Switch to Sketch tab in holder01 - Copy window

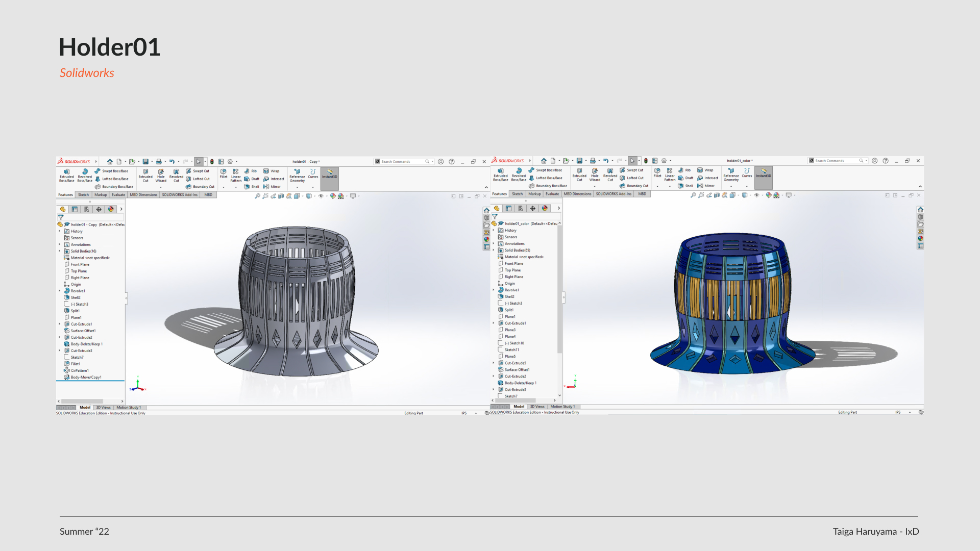[x=83, y=195]
